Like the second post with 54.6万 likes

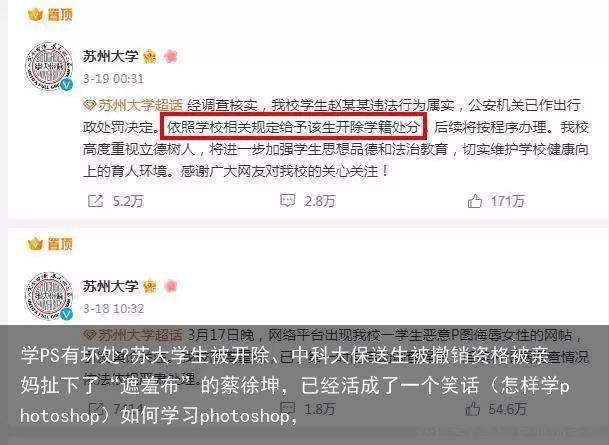pyautogui.click(x=473, y=408)
